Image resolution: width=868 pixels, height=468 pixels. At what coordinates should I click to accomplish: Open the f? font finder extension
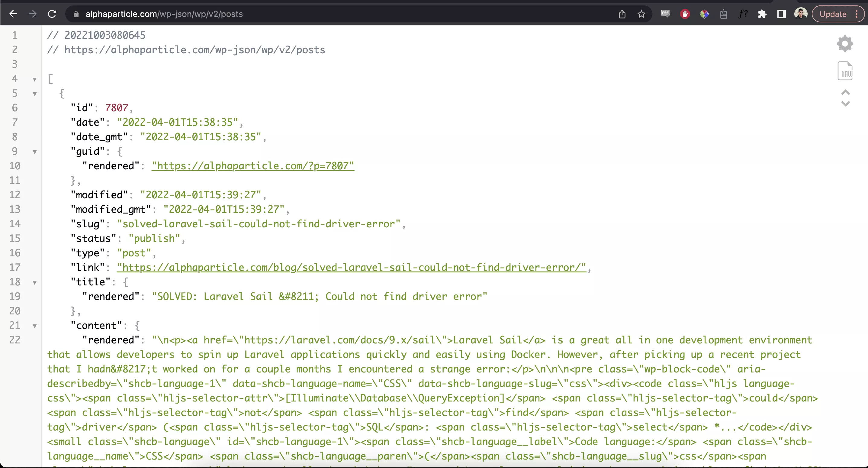[743, 14]
